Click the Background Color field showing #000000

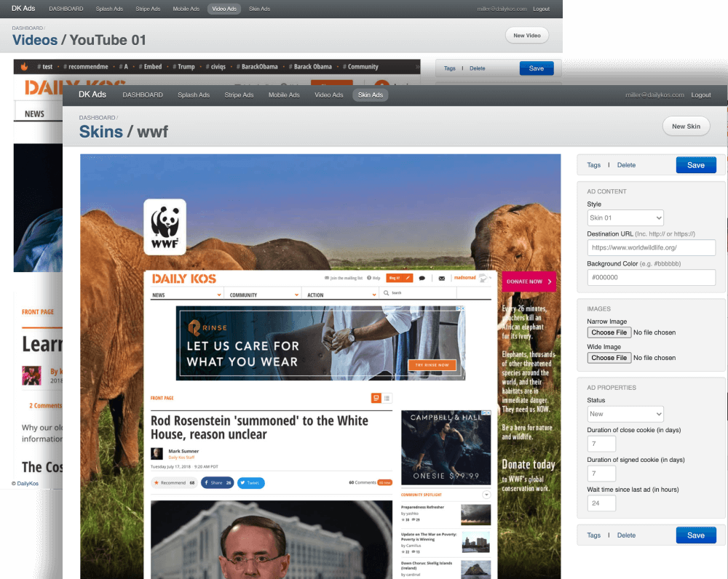click(x=651, y=277)
